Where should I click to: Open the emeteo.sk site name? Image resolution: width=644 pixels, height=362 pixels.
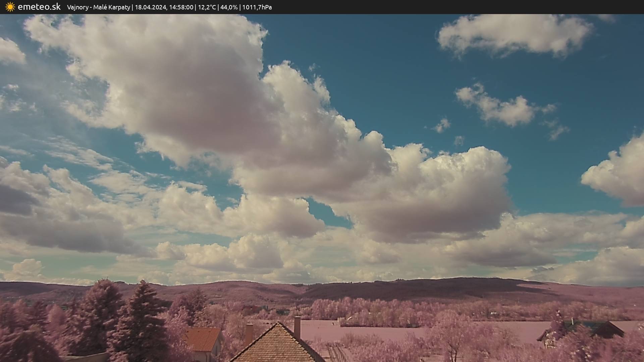39,7
